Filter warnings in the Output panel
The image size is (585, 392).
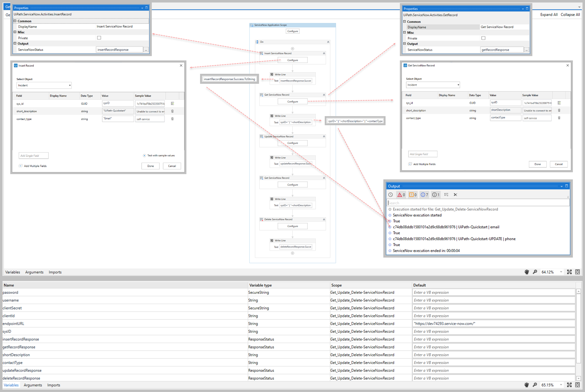pos(412,195)
